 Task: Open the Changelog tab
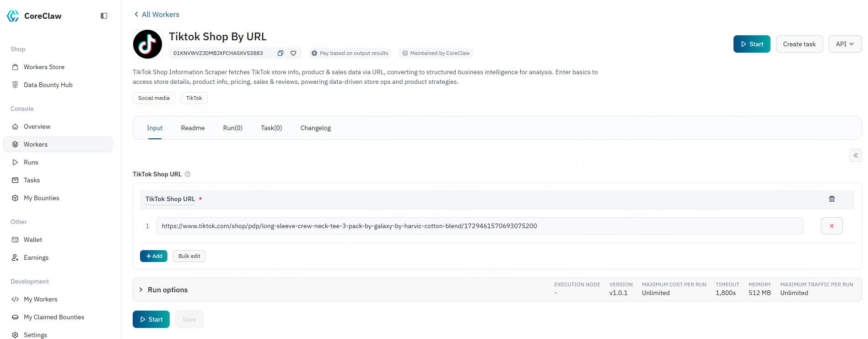pos(315,128)
